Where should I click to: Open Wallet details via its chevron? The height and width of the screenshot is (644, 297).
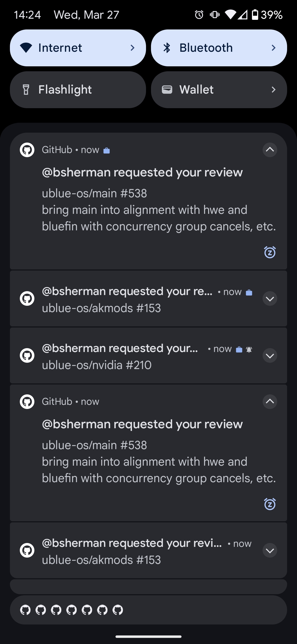pos(273,89)
